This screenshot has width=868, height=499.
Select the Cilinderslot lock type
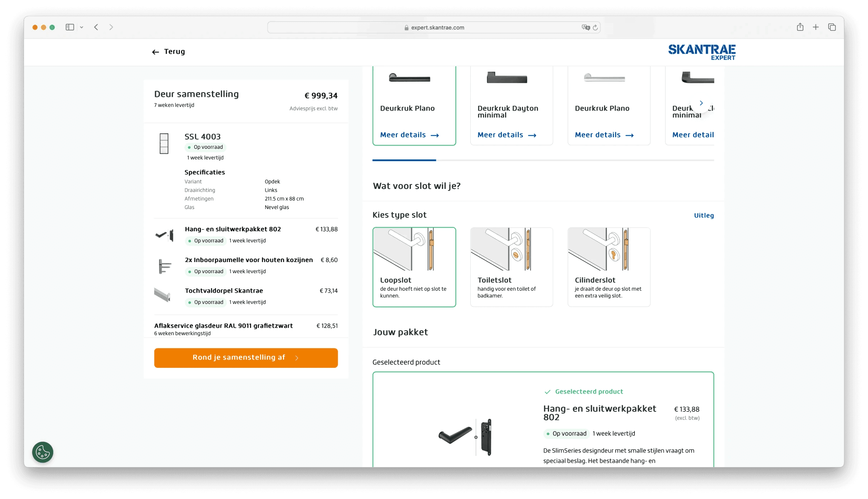click(609, 267)
